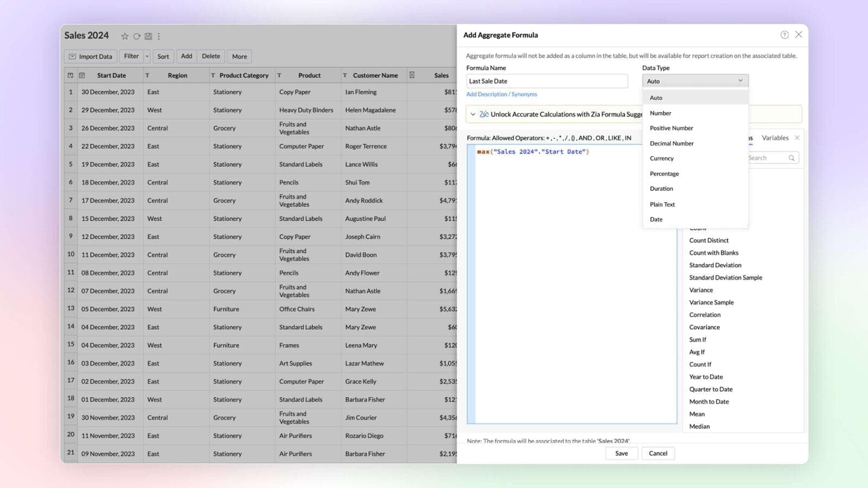Click the text type icon of Product Category column
This screenshot has width=868, height=488.
coord(213,75)
